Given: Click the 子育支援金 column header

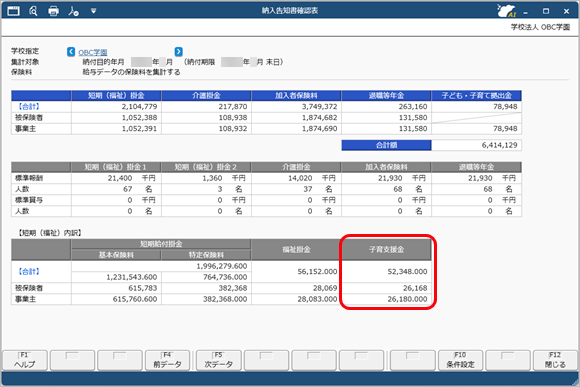Looking at the screenshot, I should tap(386, 250).
